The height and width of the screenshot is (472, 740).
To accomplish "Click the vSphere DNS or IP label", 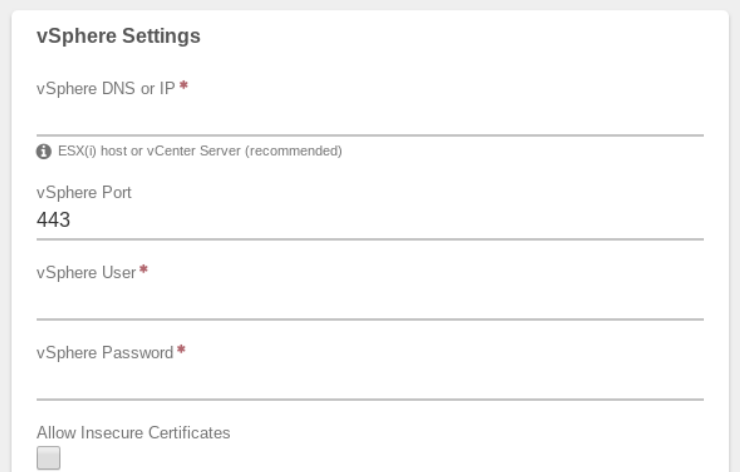I will (x=106, y=88).
